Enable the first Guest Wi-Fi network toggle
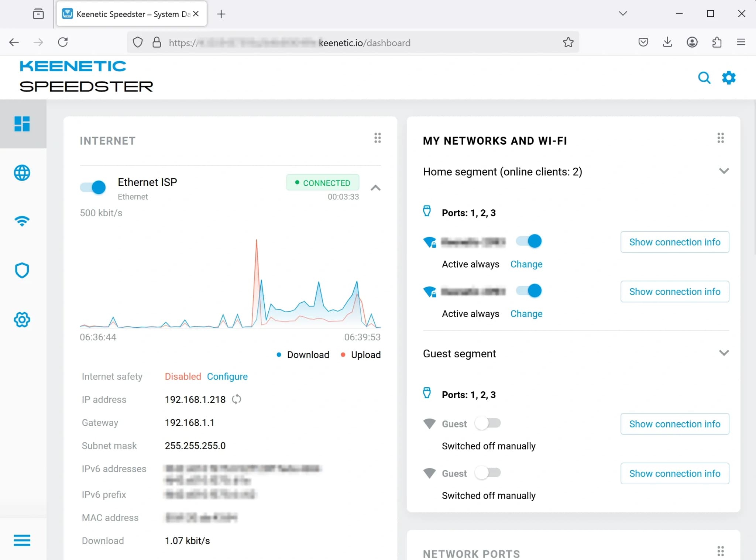Image resolution: width=756 pixels, height=560 pixels. click(x=488, y=423)
